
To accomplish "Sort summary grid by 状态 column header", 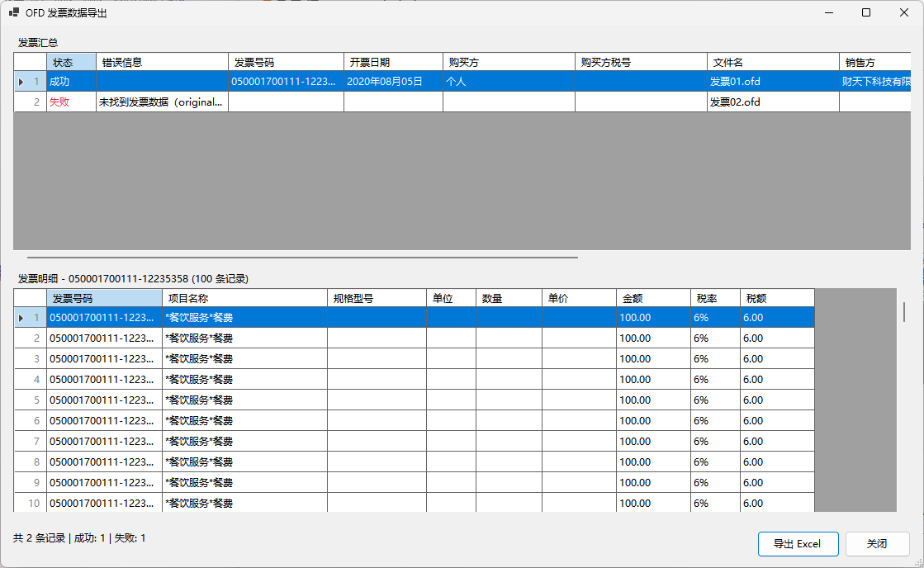I will pos(71,63).
